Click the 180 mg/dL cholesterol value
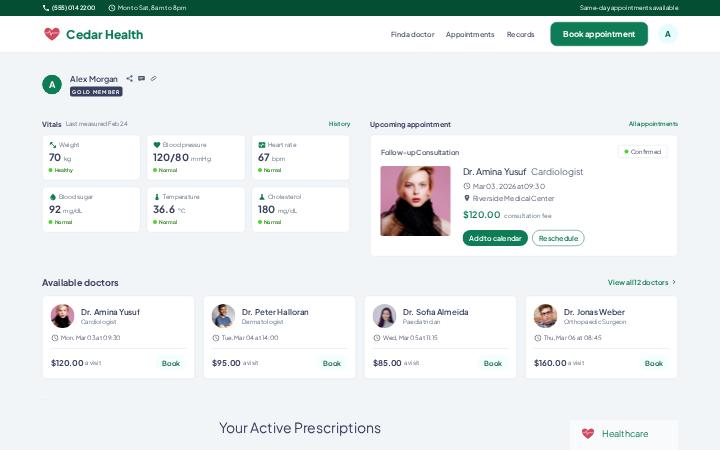The height and width of the screenshot is (450, 720). [x=277, y=209]
